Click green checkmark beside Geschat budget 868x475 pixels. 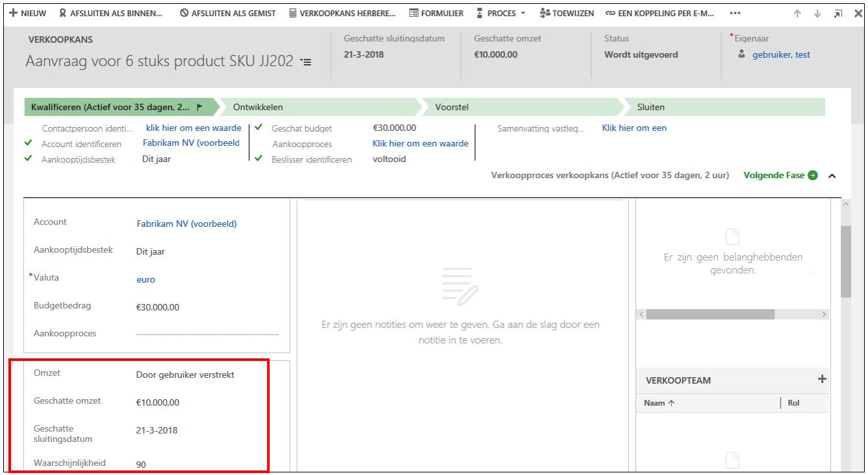[259, 128]
